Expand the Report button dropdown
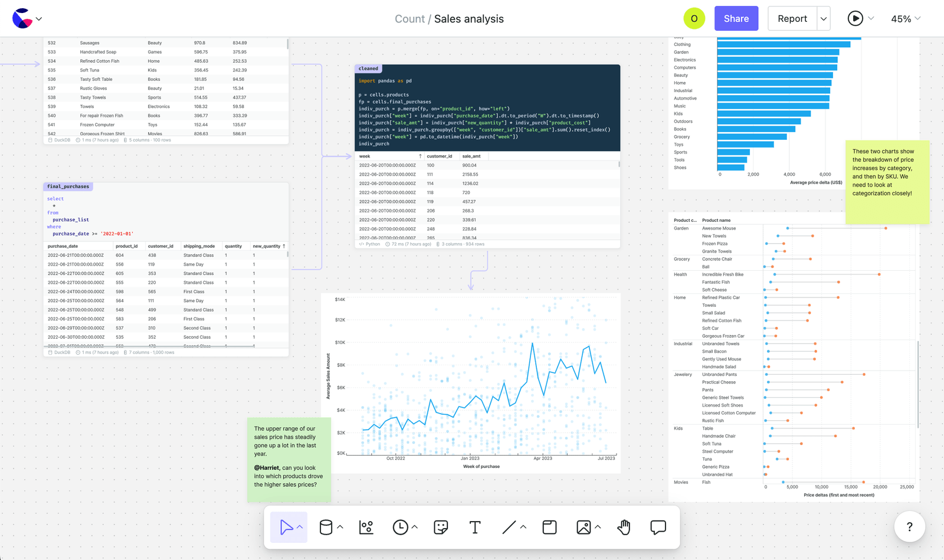Screen dimensions: 944x560 [824, 18]
